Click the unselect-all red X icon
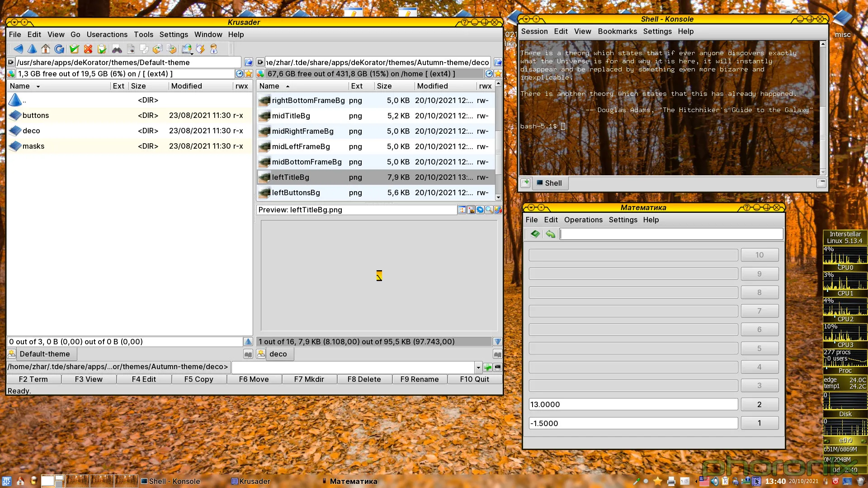 point(88,49)
